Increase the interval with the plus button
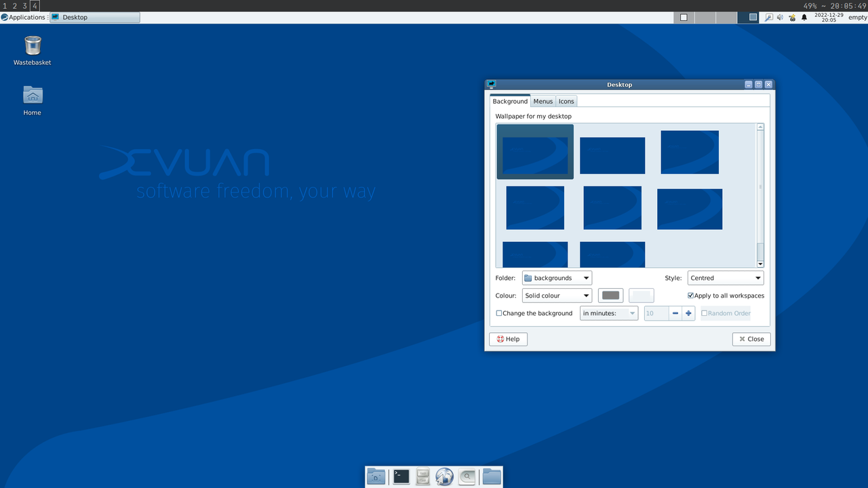This screenshot has width=868, height=488. click(689, 313)
